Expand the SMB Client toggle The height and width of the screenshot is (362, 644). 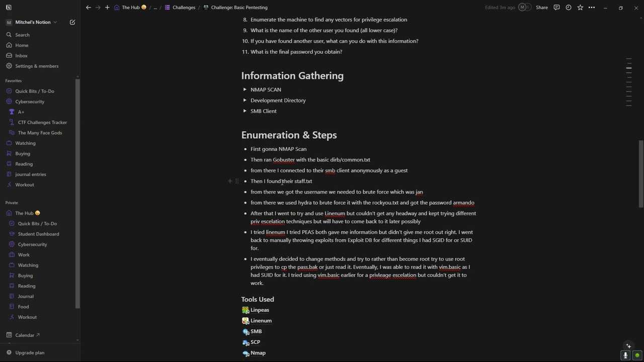click(x=245, y=111)
